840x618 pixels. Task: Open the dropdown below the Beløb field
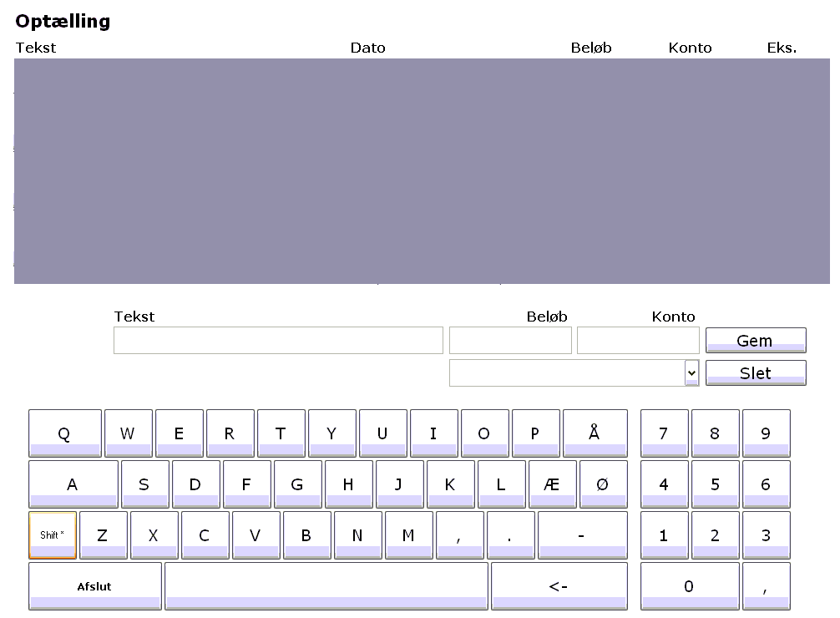pyautogui.click(x=691, y=372)
